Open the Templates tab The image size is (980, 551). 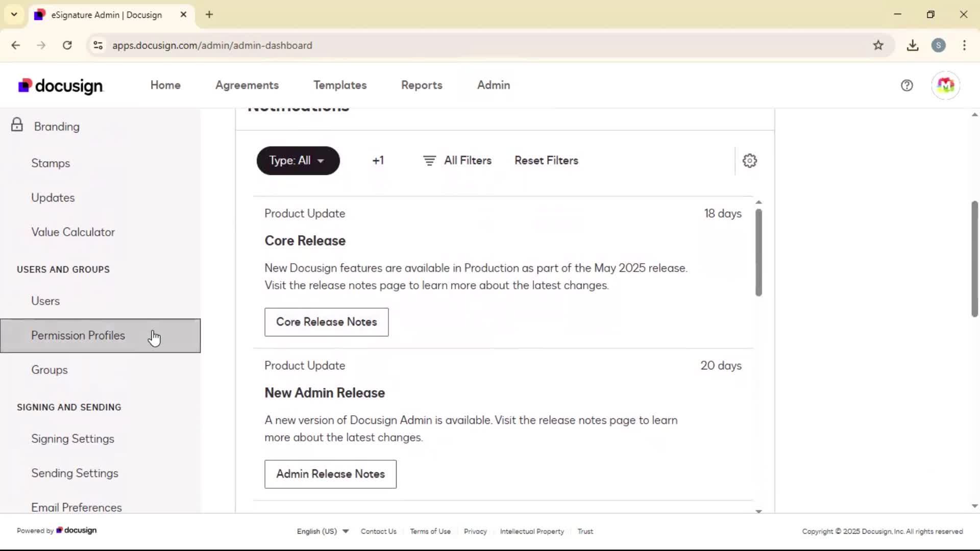pos(340,85)
